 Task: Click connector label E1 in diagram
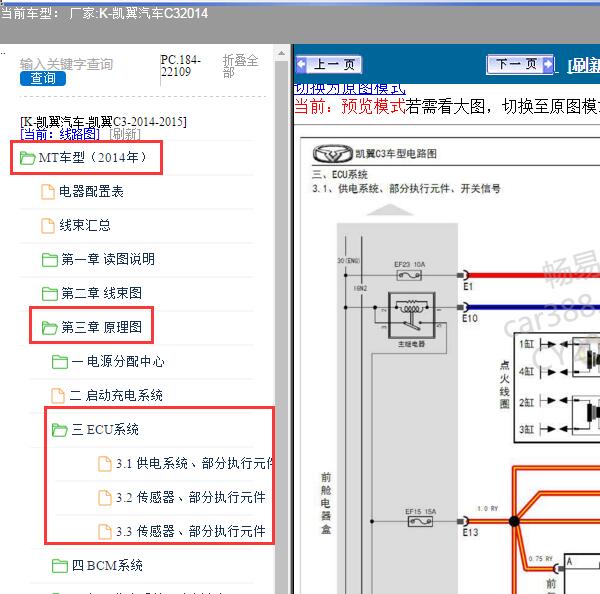(468, 287)
